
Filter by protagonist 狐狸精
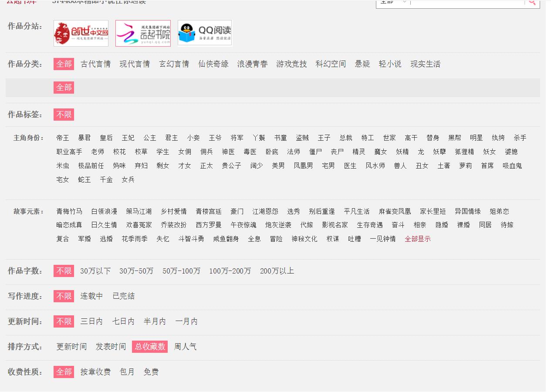464,152
